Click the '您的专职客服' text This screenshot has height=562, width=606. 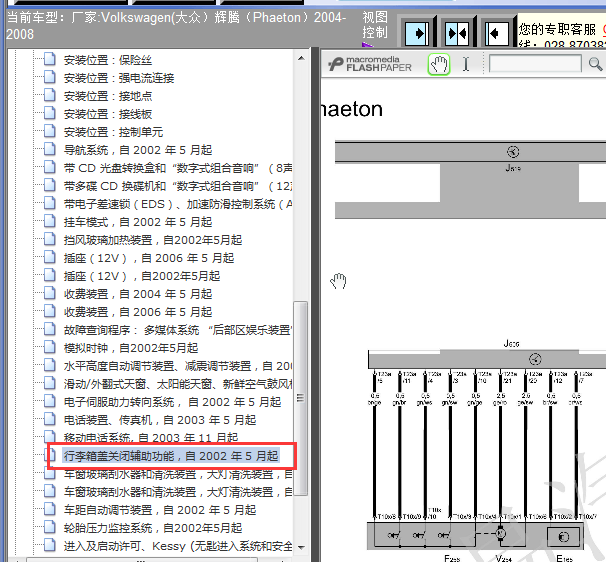(557, 29)
